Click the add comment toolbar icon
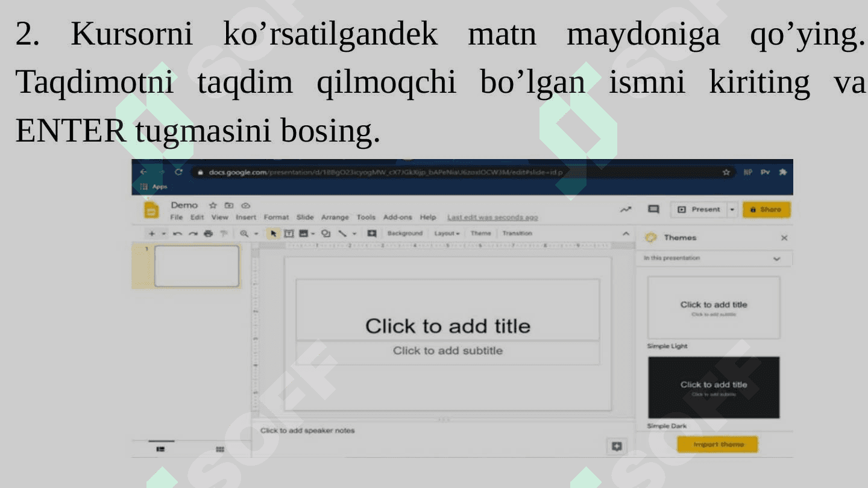 tap(372, 234)
